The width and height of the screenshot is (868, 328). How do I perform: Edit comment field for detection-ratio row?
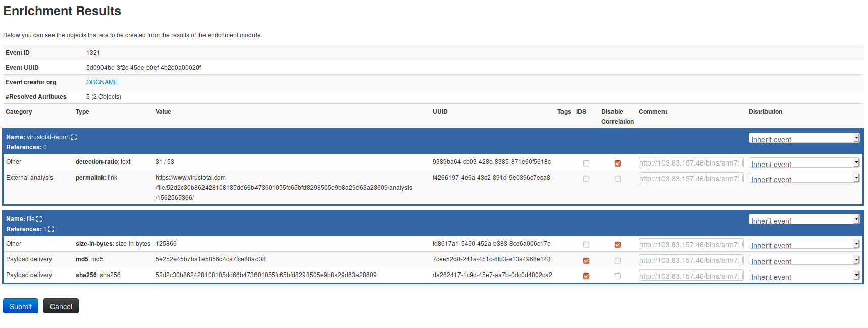(x=691, y=162)
